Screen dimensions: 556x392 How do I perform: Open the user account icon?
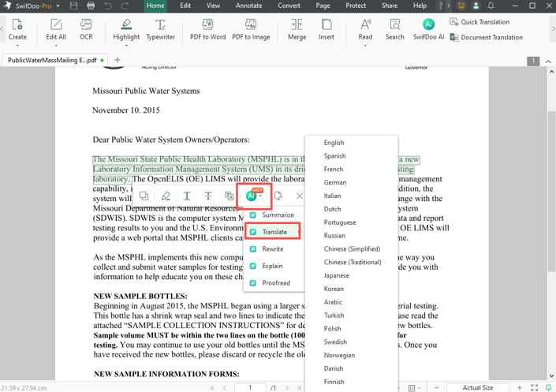pyautogui.click(x=476, y=6)
